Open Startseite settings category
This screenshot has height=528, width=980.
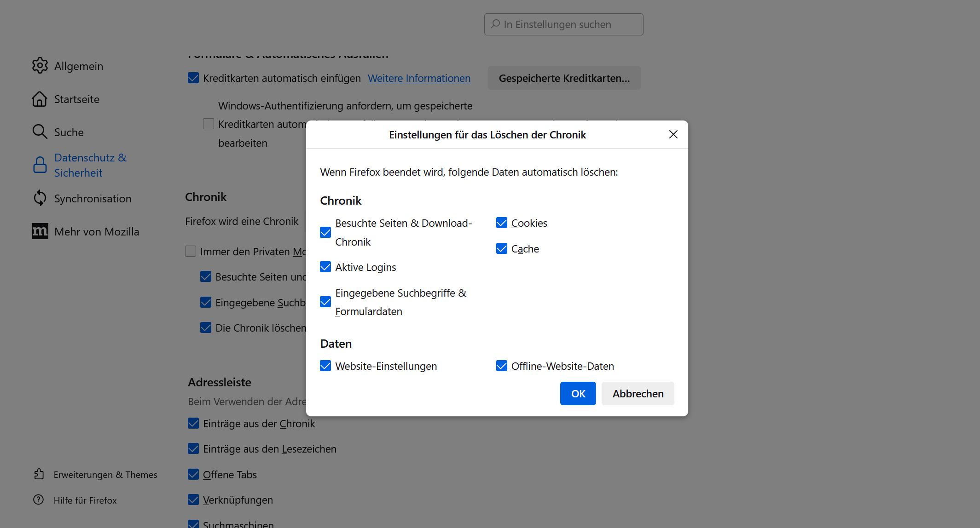tap(76, 99)
